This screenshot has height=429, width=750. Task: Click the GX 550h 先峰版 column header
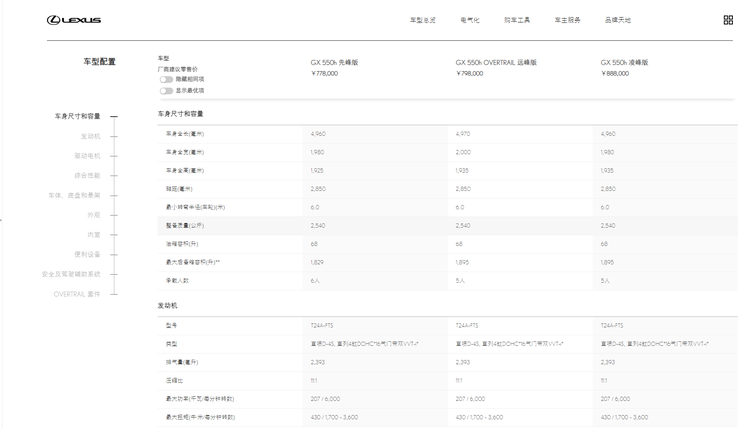click(x=334, y=62)
